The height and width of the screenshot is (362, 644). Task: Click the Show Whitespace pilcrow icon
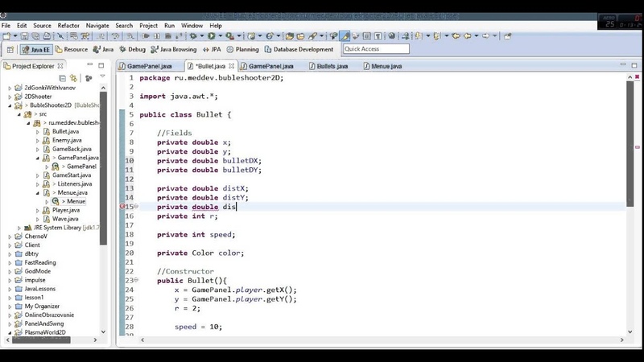[378, 36]
